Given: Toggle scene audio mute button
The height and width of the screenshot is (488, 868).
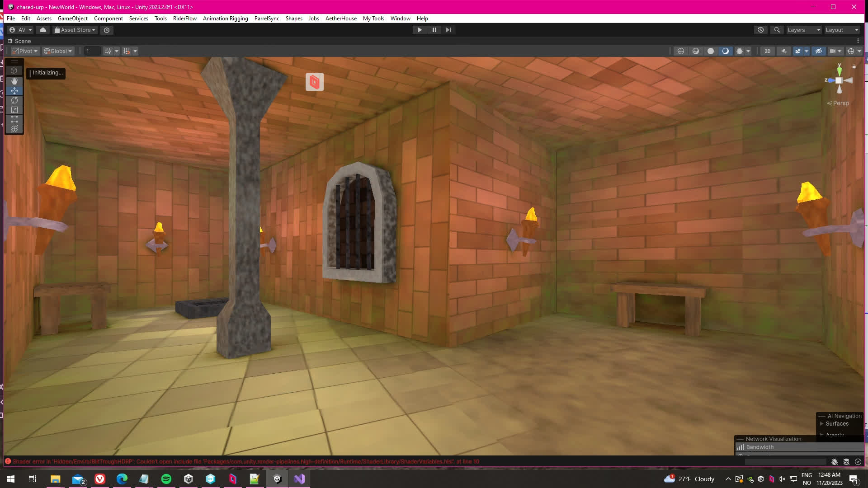Looking at the screenshot, I should tap(784, 51).
